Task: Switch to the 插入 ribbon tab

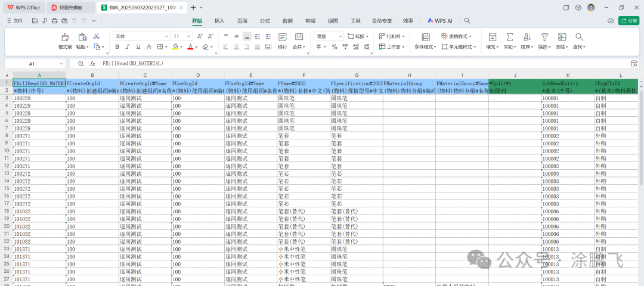Action: [219, 21]
